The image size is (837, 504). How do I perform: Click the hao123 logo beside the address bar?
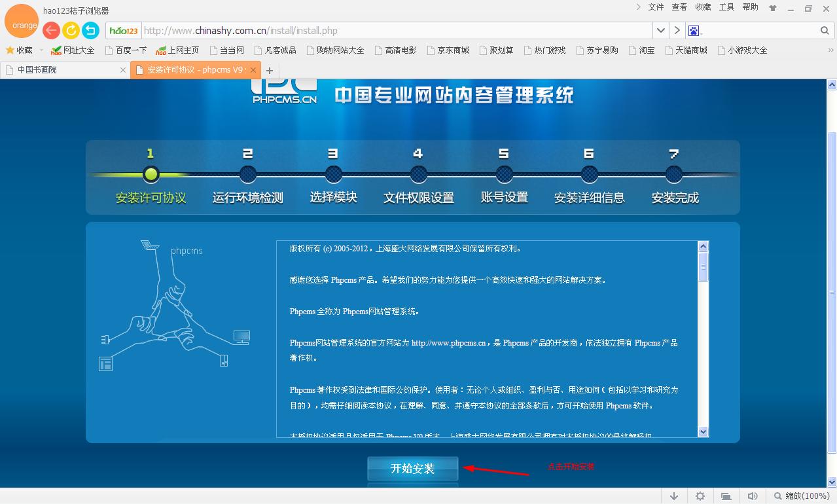click(124, 31)
